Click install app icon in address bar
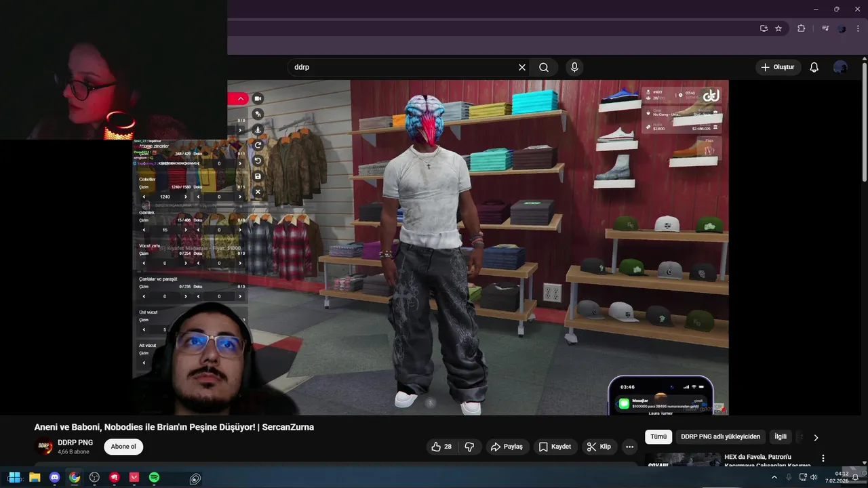Viewport: 868px width, 488px height. click(x=764, y=28)
